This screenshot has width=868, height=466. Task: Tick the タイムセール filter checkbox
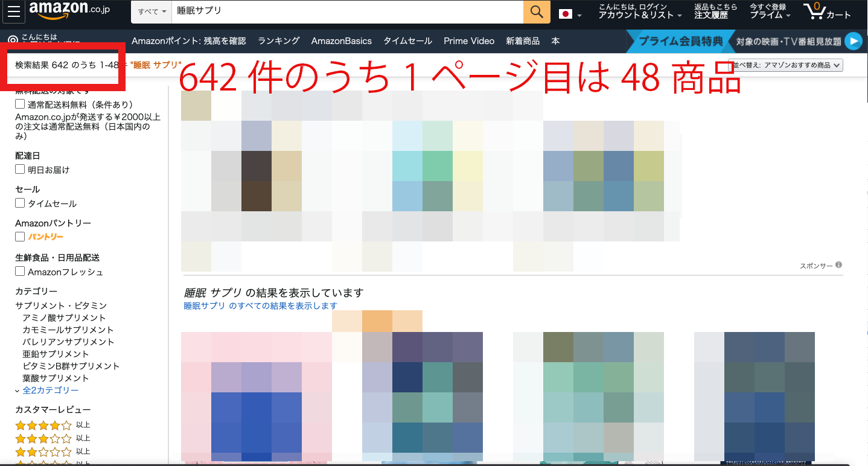pyautogui.click(x=20, y=203)
